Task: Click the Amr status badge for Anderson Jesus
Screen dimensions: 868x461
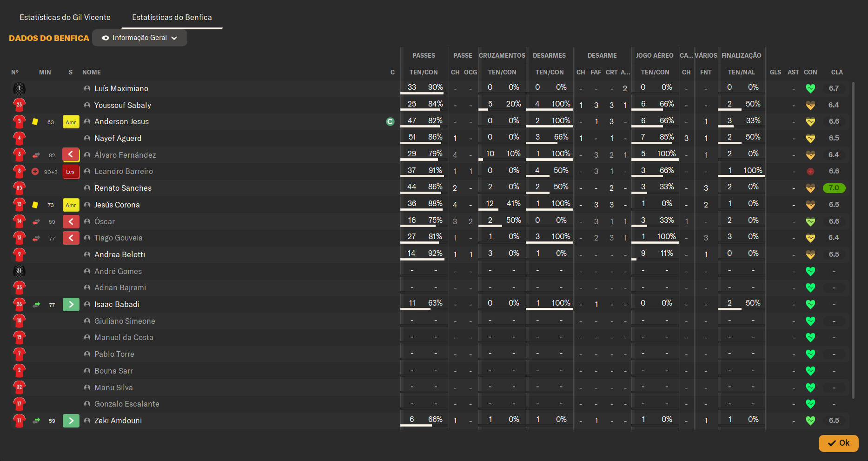Action: (71, 122)
